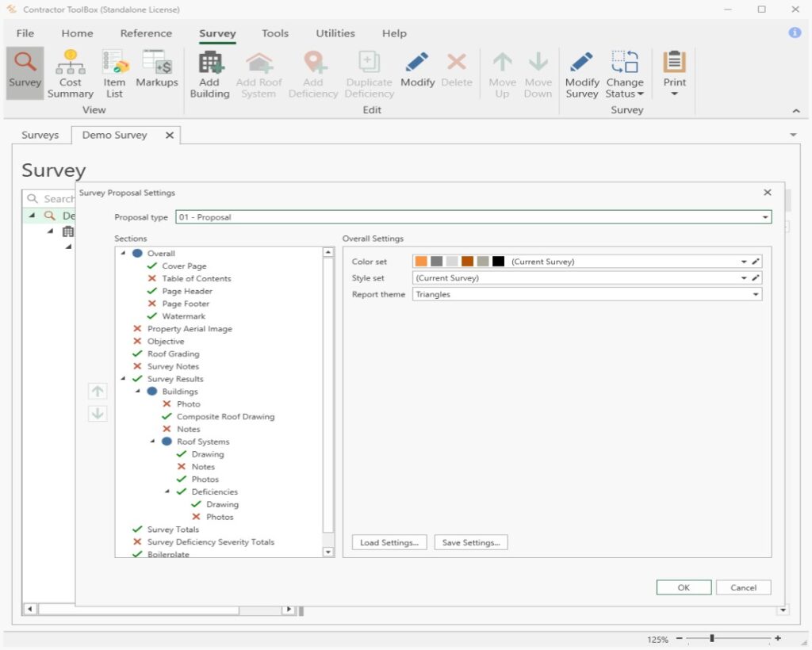Image resolution: width=812 pixels, height=650 pixels.
Task: Move section up with arrow button
Action: point(98,391)
